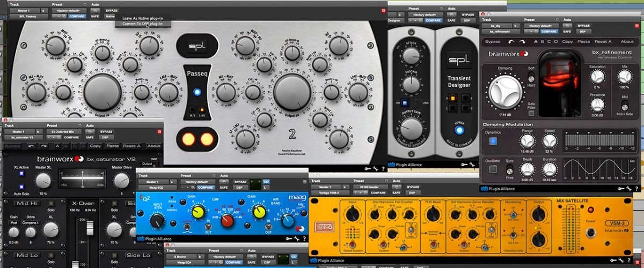Open the 03 Distorted Mix preset dropdown
644x268 pixels.
(x=64, y=131)
